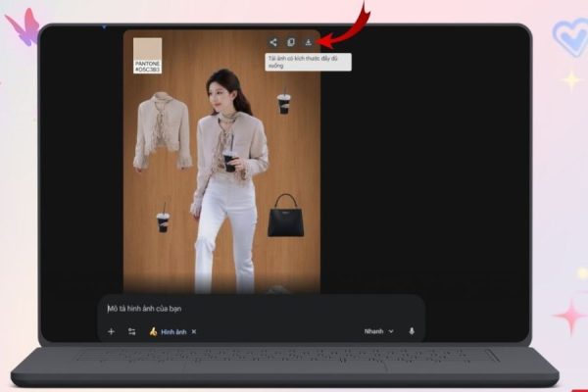588x392 pixels.
Task: Open the tools settings sliders icon
Action: (131, 331)
